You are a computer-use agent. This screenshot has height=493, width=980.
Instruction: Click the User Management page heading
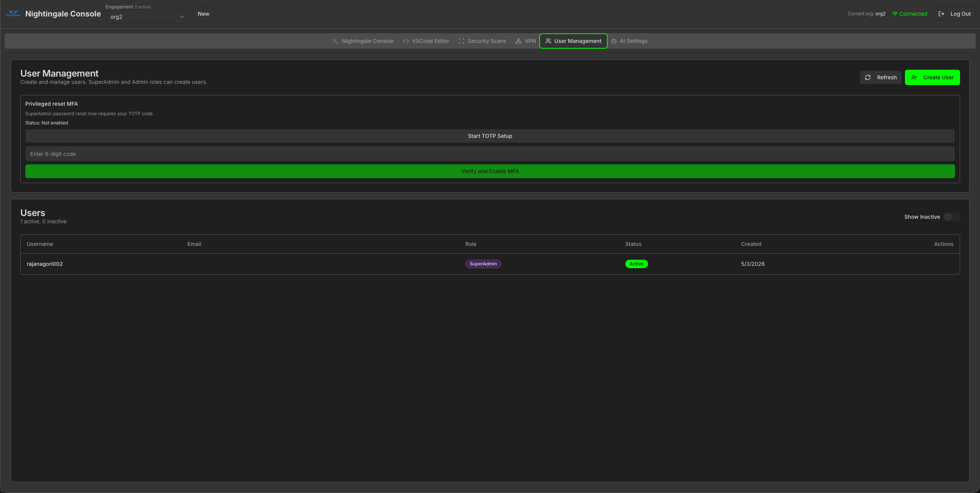pos(59,73)
